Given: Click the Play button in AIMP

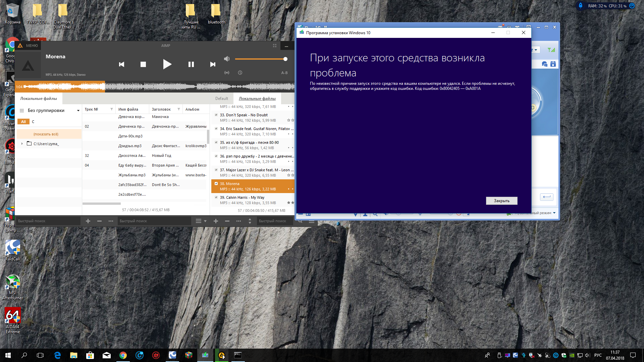Looking at the screenshot, I should click(x=166, y=65).
